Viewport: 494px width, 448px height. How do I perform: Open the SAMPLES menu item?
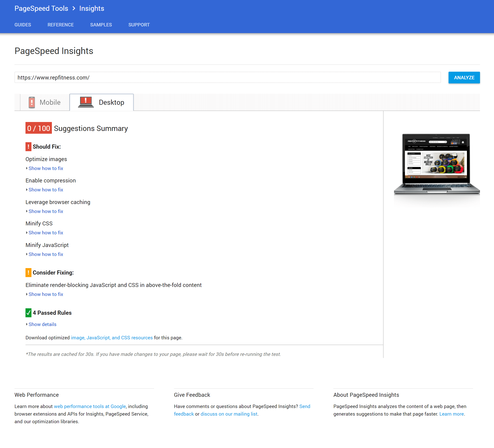(x=101, y=25)
